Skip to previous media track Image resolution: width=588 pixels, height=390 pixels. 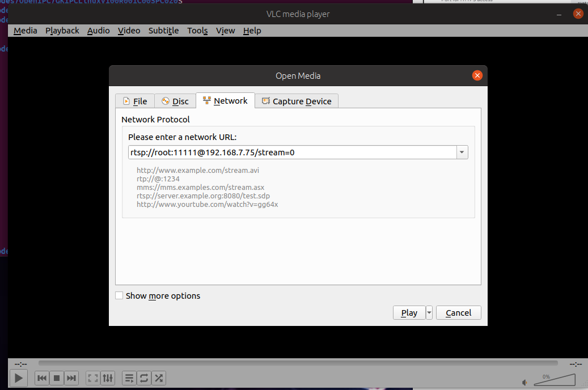pos(42,378)
